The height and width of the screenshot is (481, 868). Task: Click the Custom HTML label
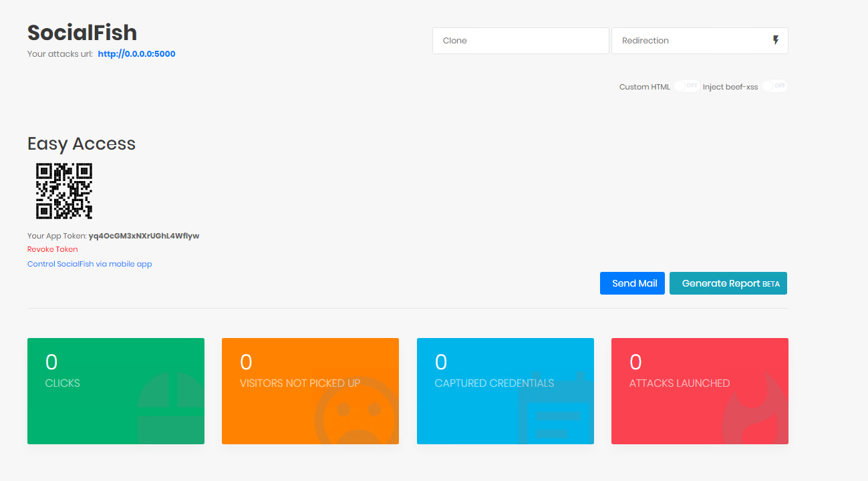[x=644, y=87]
